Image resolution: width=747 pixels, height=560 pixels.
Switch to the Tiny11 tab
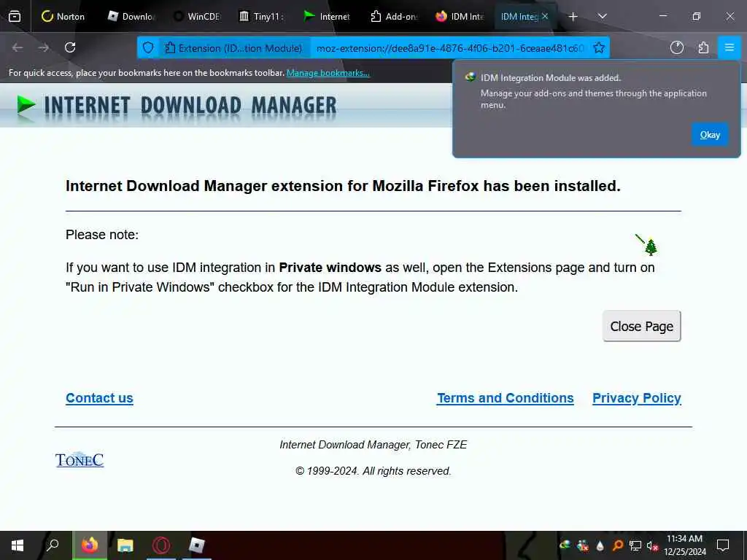[263, 17]
